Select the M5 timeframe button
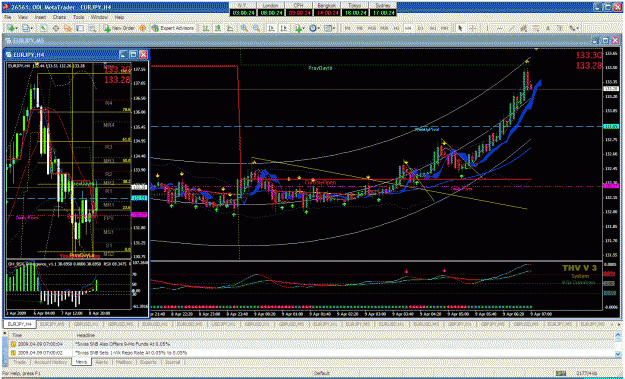The width and height of the screenshot is (625, 379). (360, 28)
